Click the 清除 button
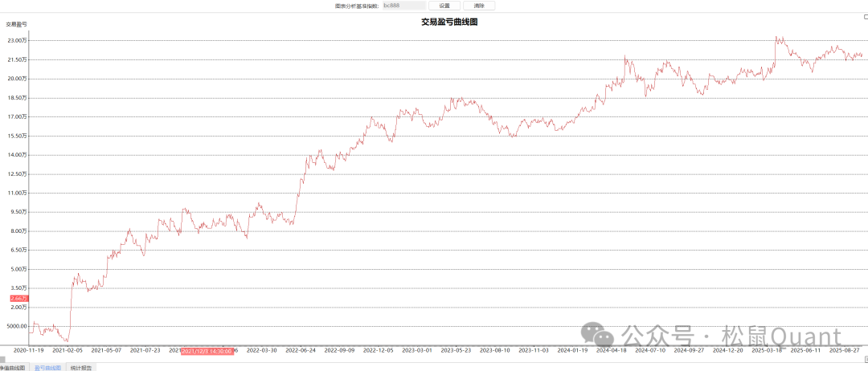868x371 pixels. 479,6
